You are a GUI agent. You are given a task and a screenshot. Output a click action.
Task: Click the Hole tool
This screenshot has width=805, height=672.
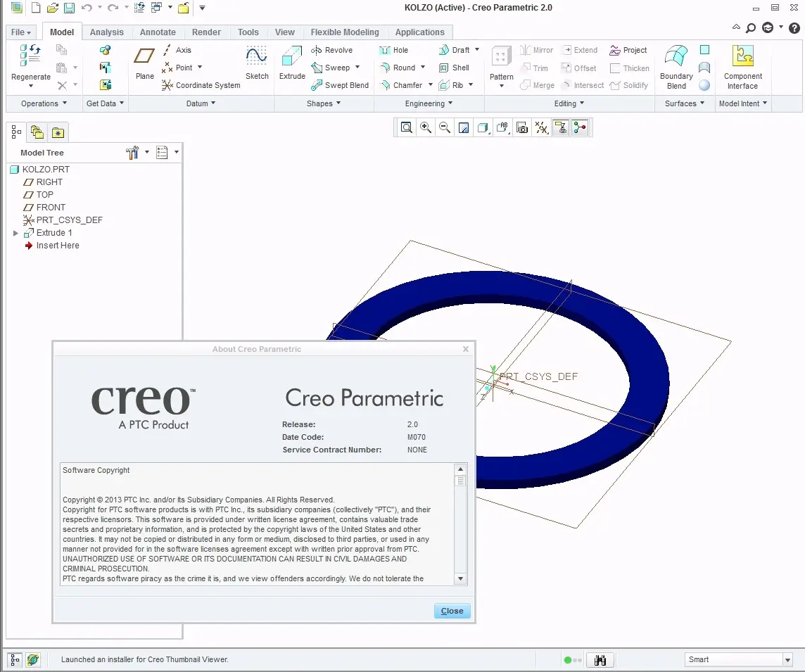point(394,50)
